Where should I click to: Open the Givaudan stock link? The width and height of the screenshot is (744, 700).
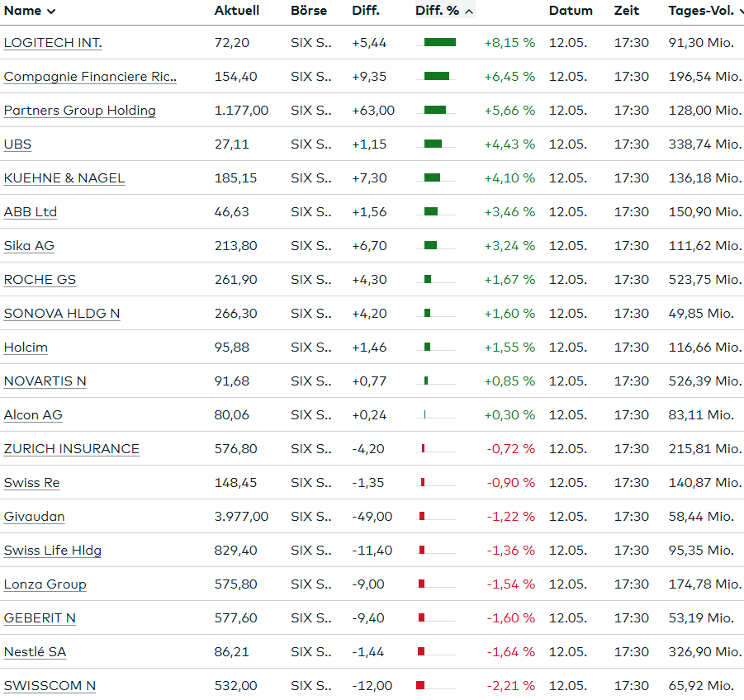tap(34, 517)
